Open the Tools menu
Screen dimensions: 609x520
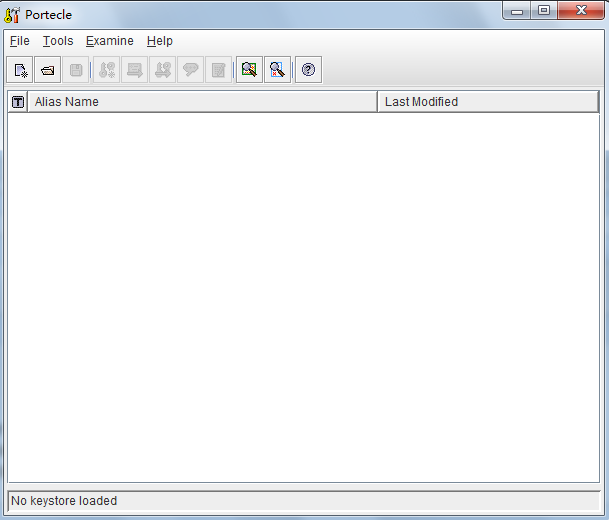(x=58, y=41)
